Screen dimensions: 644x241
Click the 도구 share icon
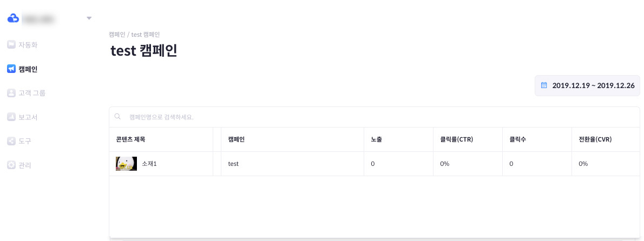(11, 141)
